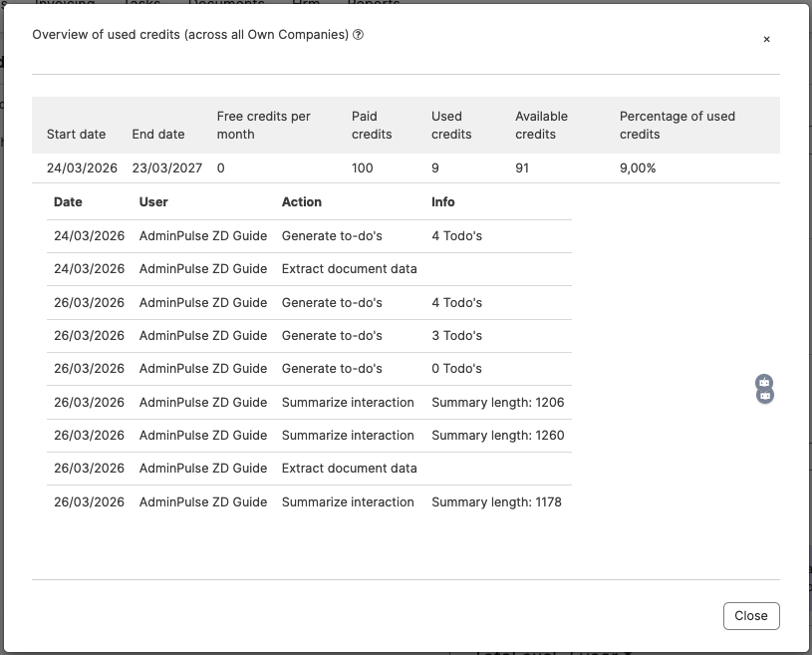The height and width of the screenshot is (655, 812).
Task: Click the Close button
Action: pos(751,615)
